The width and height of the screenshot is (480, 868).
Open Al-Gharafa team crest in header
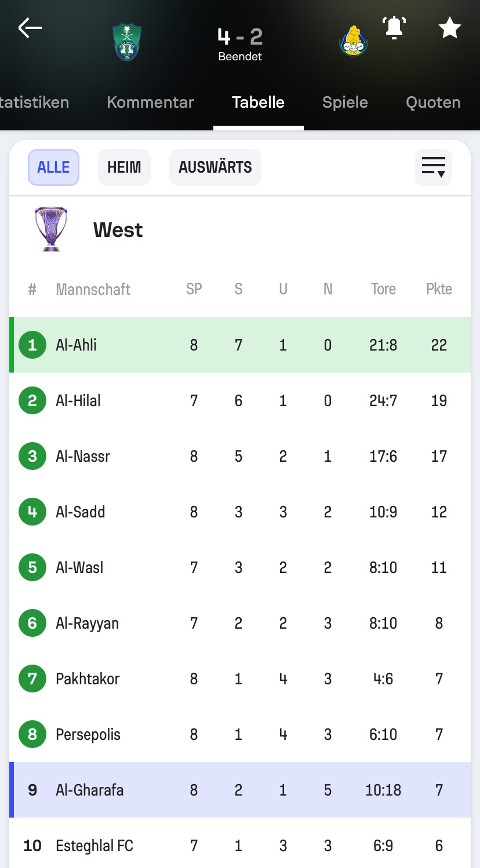tap(353, 42)
